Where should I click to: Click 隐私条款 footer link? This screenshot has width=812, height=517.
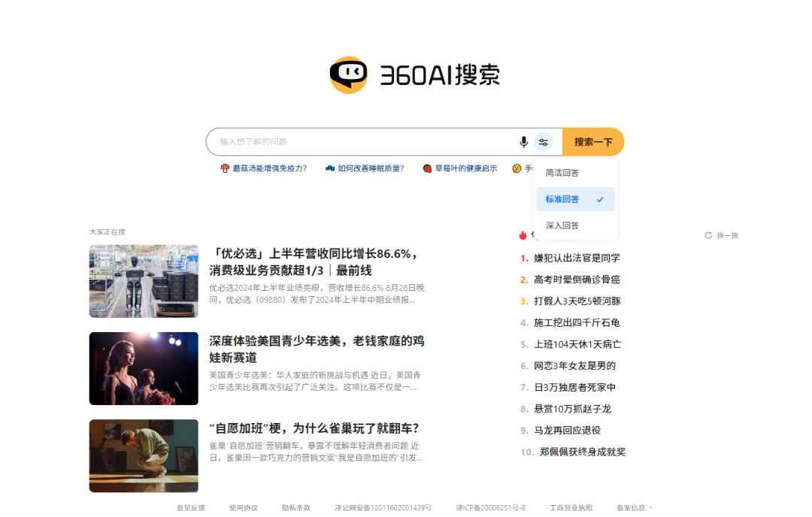coord(296,508)
